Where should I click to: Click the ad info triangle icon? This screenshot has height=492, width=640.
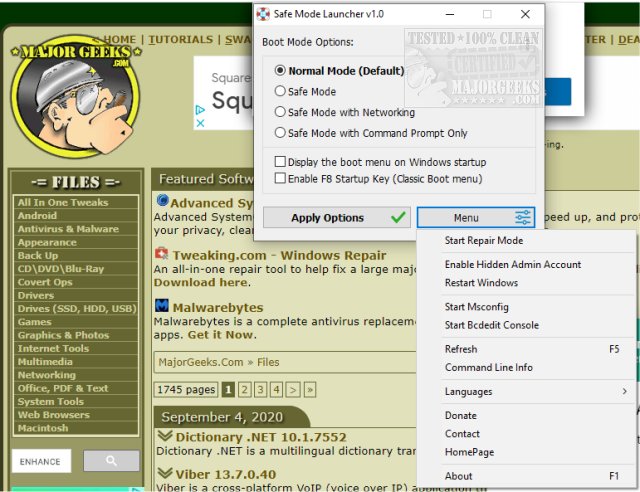tap(200, 109)
